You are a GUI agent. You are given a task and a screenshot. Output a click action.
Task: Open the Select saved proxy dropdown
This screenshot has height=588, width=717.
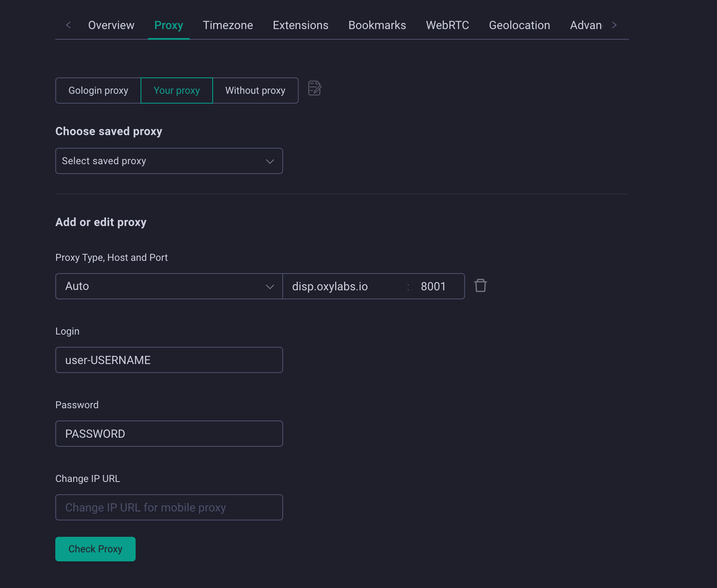pos(169,161)
